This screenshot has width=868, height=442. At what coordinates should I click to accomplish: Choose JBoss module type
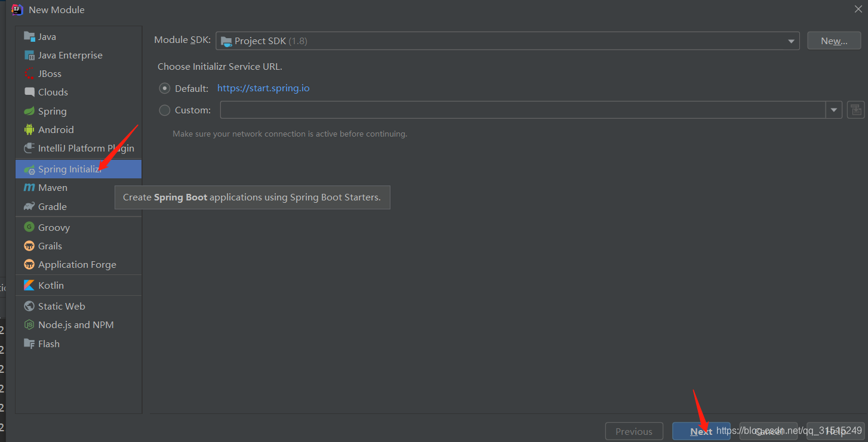click(x=79, y=73)
